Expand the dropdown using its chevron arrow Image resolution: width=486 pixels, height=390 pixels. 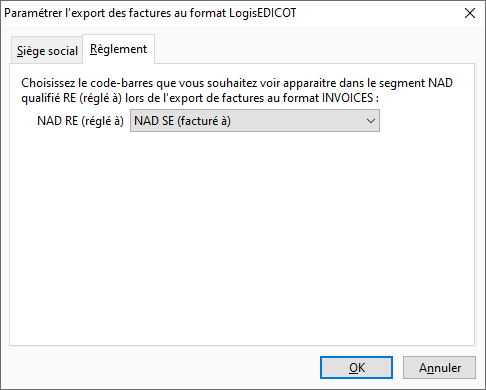[371, 121]
